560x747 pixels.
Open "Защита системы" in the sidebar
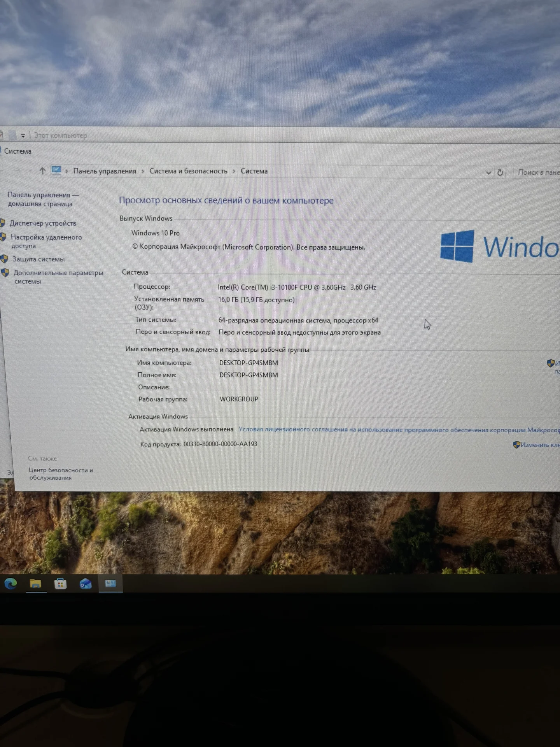click(38, 259)
